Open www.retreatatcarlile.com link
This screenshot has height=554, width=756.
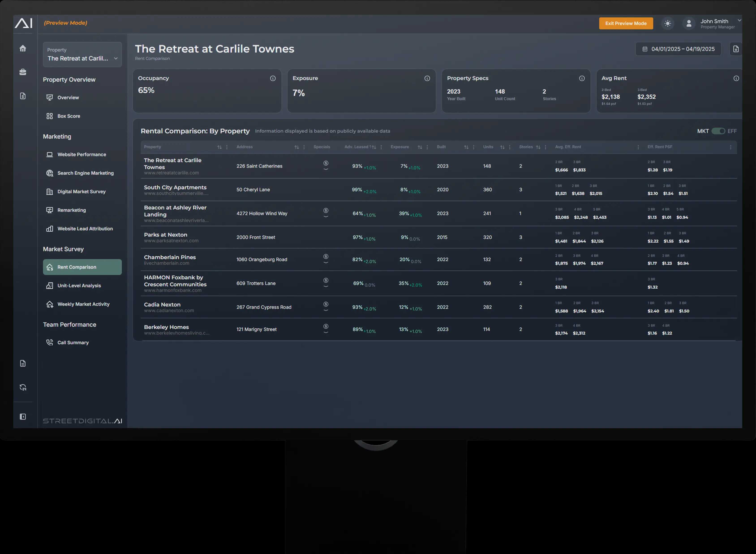[x=171, y=173]
